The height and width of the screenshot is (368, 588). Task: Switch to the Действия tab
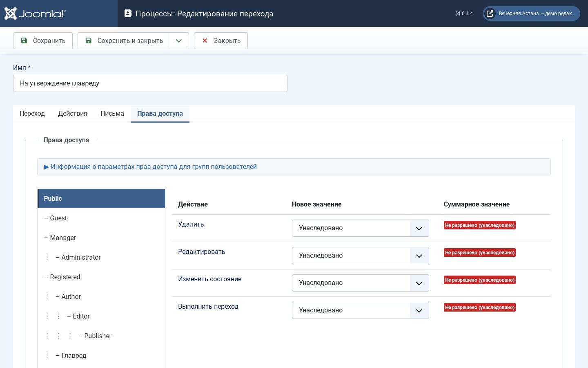pyautogui.click(x=73, y=114)
